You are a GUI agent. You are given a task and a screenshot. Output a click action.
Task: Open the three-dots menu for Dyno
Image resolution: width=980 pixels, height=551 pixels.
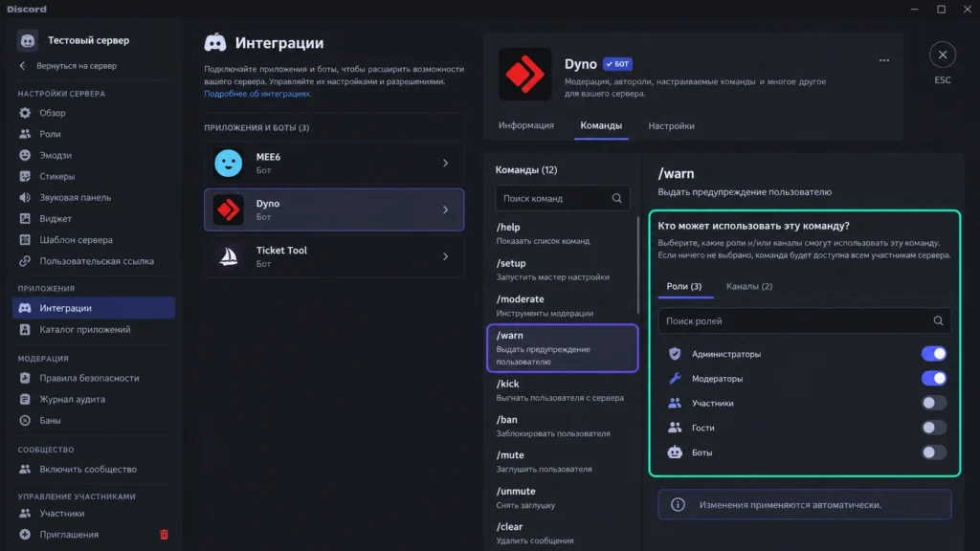tap(884, 60)
